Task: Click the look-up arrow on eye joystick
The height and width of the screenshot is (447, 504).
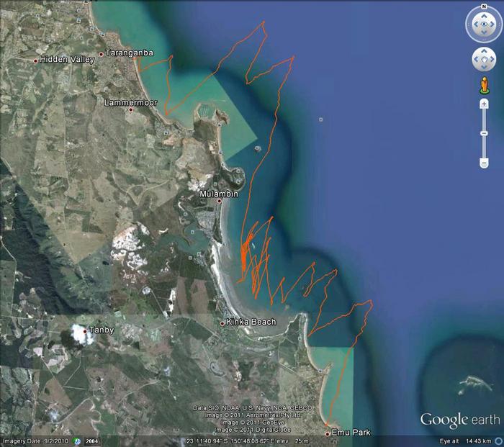Action: (484, 17)
